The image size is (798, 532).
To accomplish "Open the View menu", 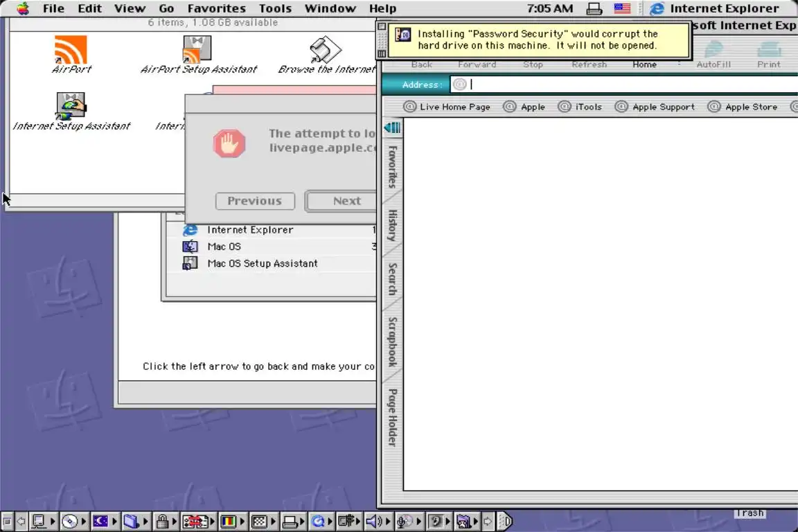I will click(130, 8).
